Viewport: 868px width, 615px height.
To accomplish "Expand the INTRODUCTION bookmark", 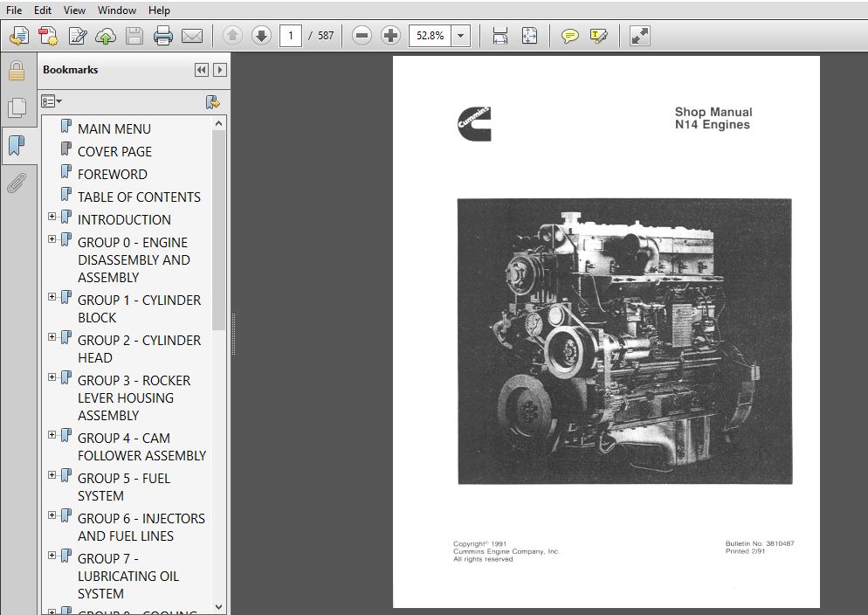I will 52,217.
